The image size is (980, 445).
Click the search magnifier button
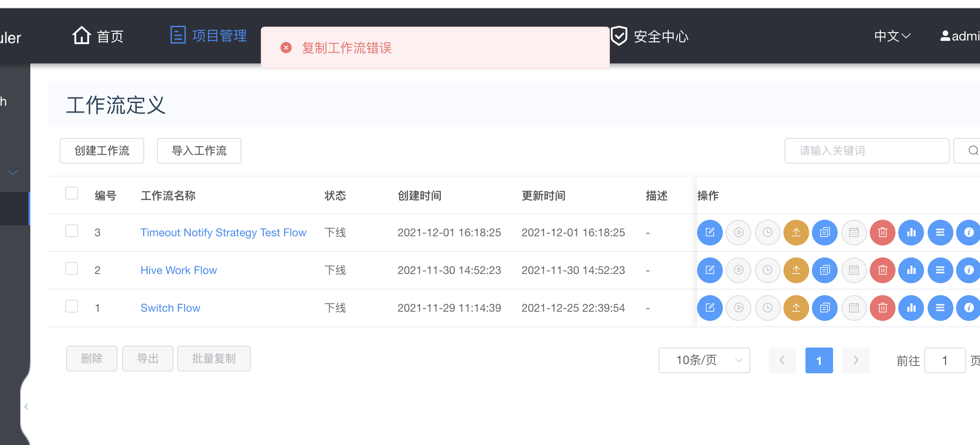click(969, 151)
